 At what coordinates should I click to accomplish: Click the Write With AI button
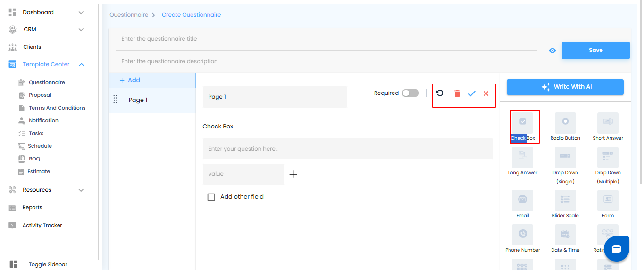tap(565, 87)
